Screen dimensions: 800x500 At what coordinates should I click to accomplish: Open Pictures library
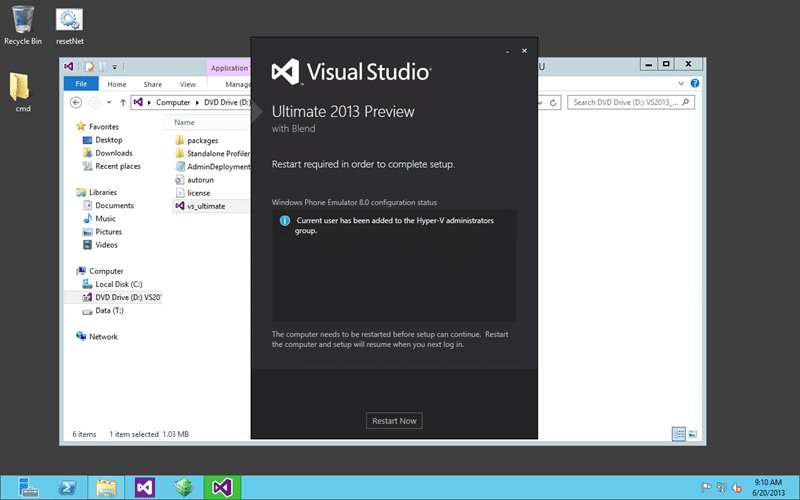[108, 232]
